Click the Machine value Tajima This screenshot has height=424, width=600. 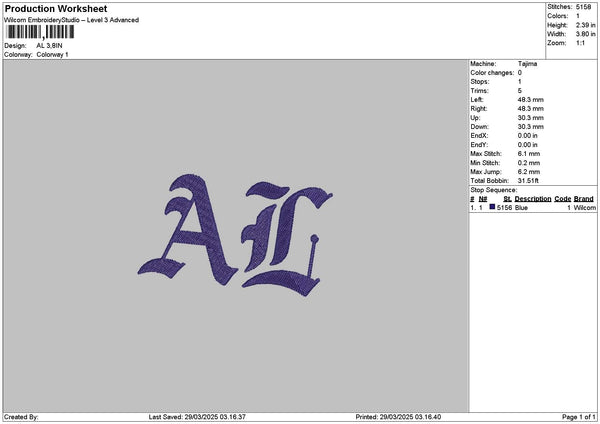(x=528, y=64)
